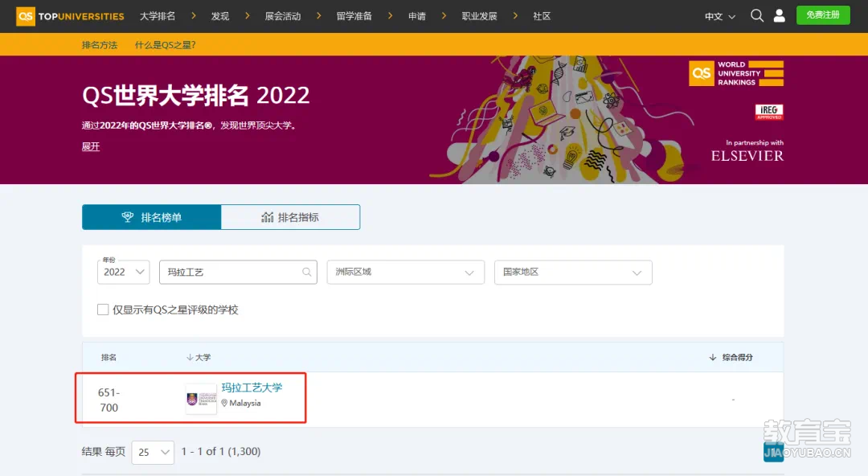The height and width of the screenshot is (476, 868).
Task: Switch to the 排名榜单 tab
Action: click(152, 216)
